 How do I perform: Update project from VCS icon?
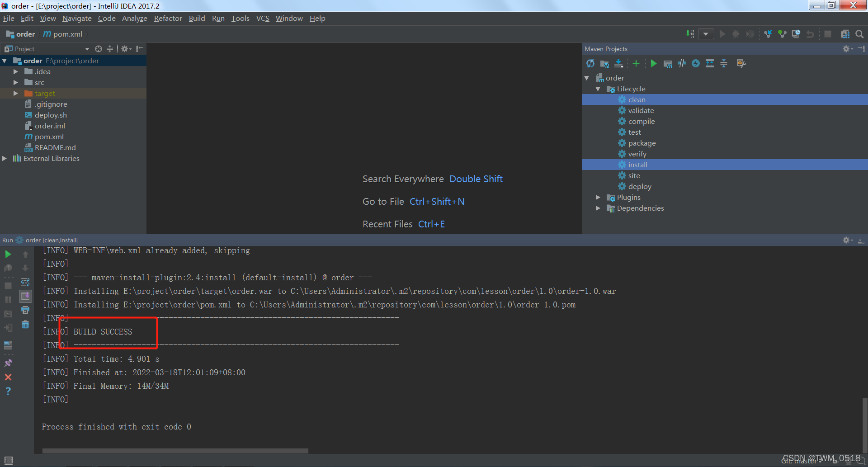coord(768,34)
